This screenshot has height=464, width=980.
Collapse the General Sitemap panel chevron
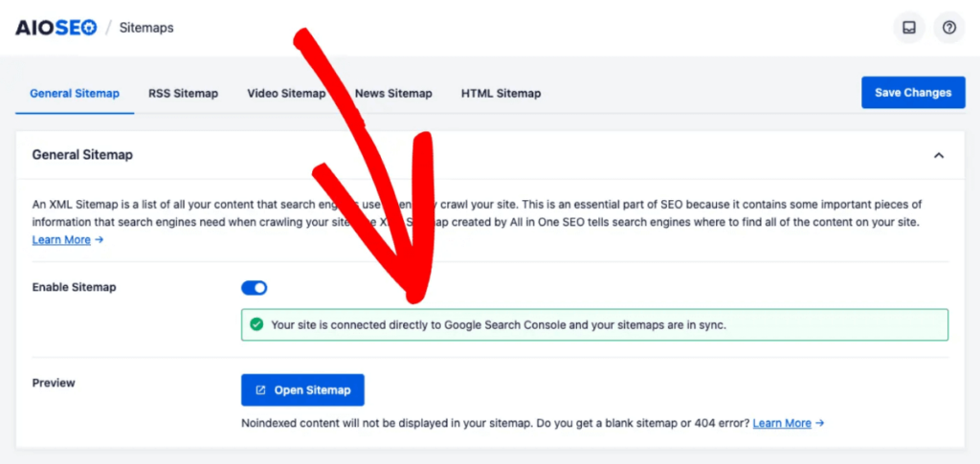[x=939, y=156]
